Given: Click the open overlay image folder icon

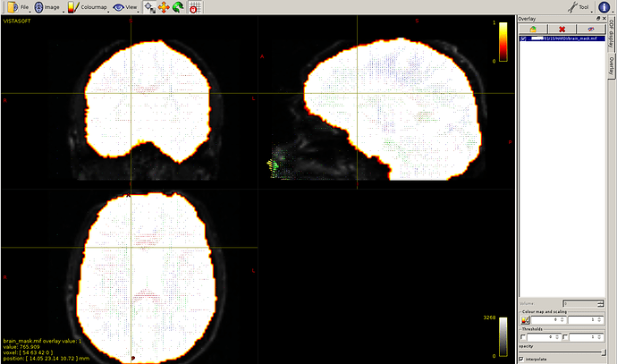Looking at the screenshot, I should coord(533,30).
